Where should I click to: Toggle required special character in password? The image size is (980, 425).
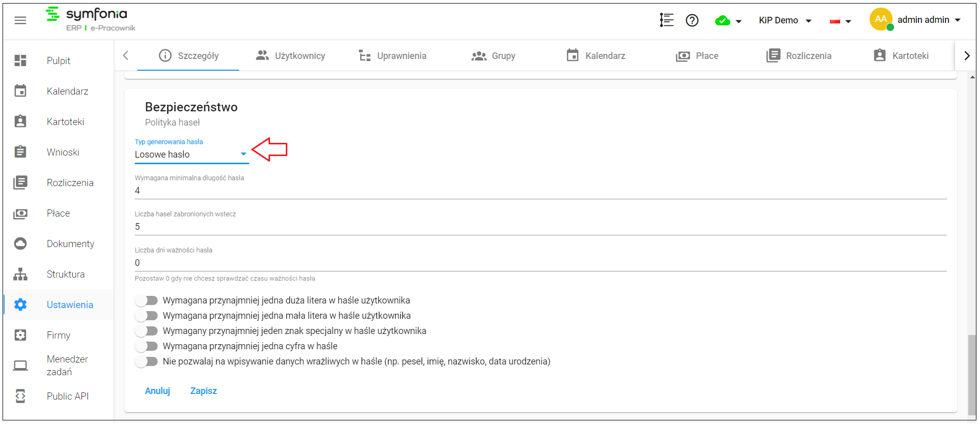tap(147, 331)
